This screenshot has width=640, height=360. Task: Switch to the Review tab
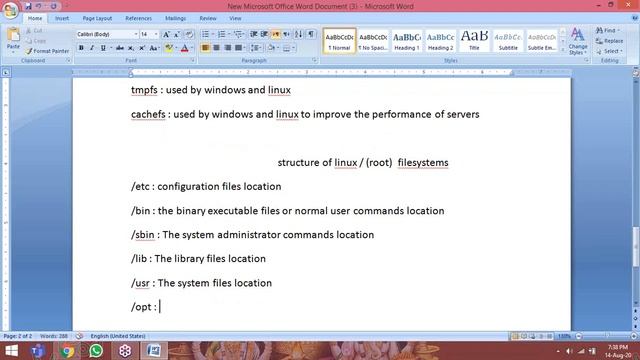[208, 18]
